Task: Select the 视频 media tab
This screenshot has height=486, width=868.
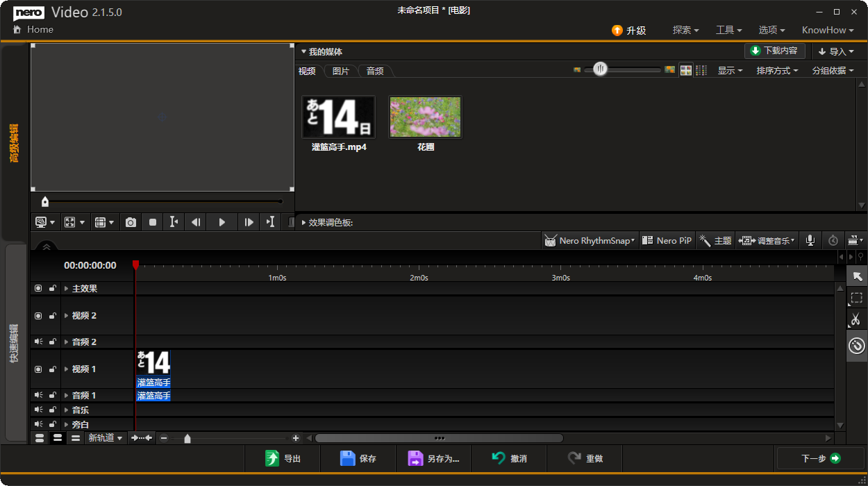Action: click(x=308, y=71)
